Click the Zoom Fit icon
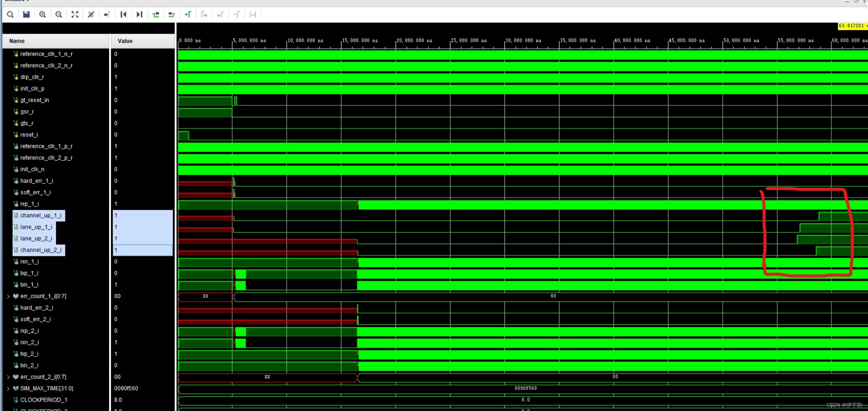 click(75, 15)
